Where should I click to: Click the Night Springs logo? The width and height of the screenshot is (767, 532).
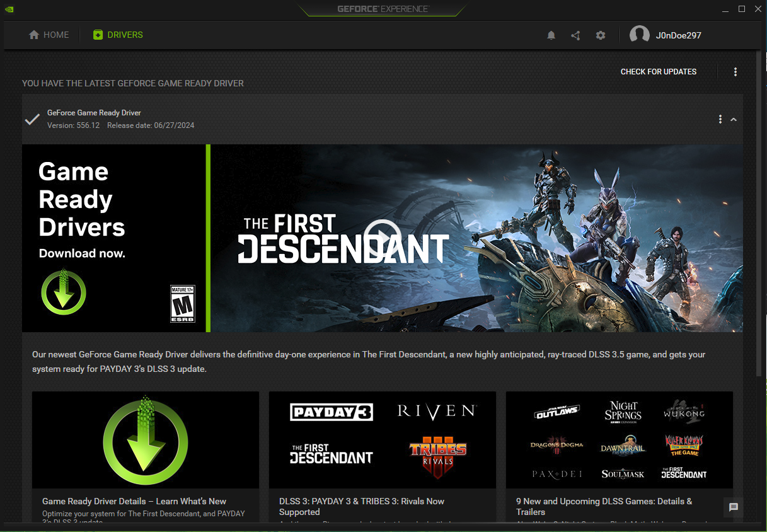623,412
